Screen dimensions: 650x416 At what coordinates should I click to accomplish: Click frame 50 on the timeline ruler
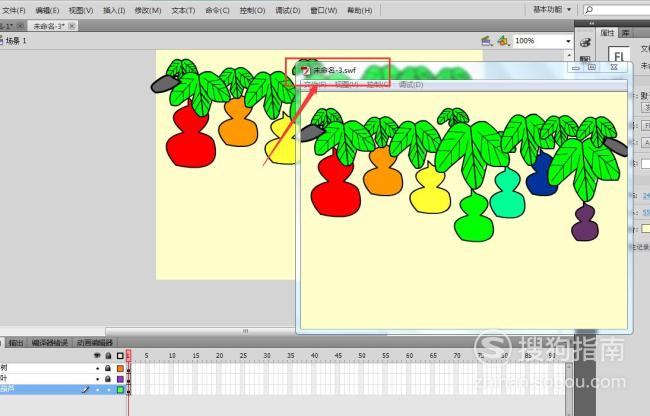(x=362, y=356)
